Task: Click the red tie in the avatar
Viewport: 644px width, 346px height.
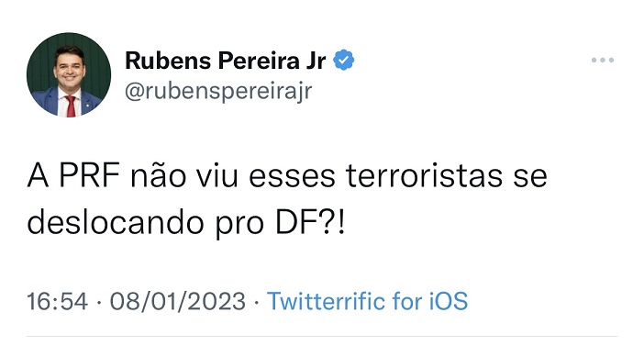Action: pos(71,106)
